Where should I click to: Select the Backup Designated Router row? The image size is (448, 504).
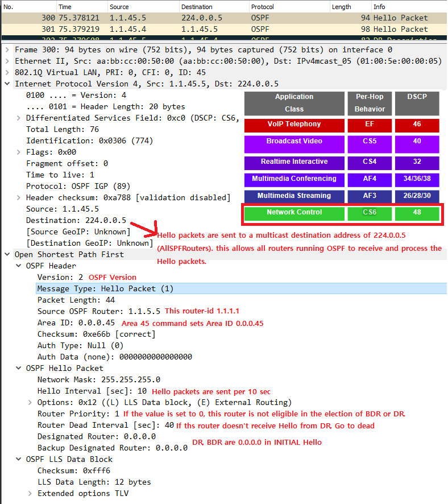tap(113, 448)
